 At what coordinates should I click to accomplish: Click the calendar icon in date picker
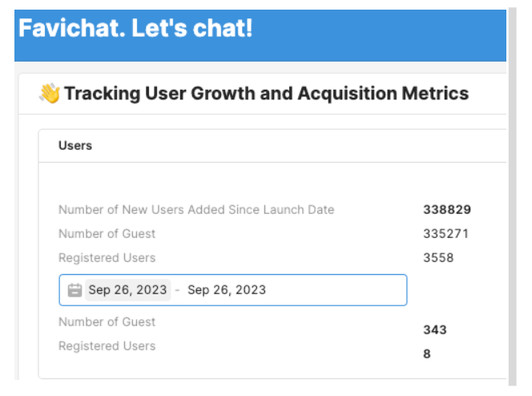pyautogui.click(x=75, y=290)
